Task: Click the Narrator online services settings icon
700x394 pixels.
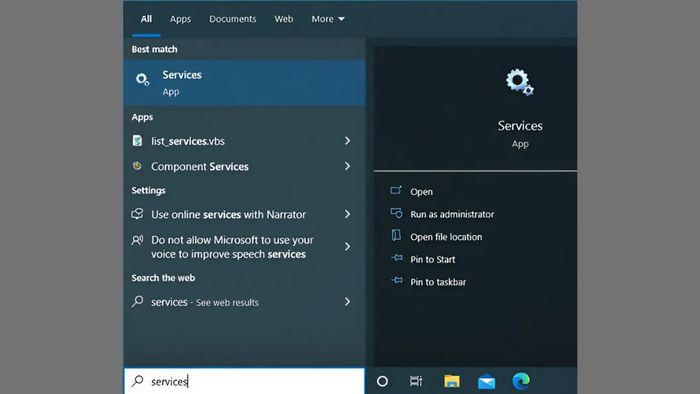Action: [138, 214]
